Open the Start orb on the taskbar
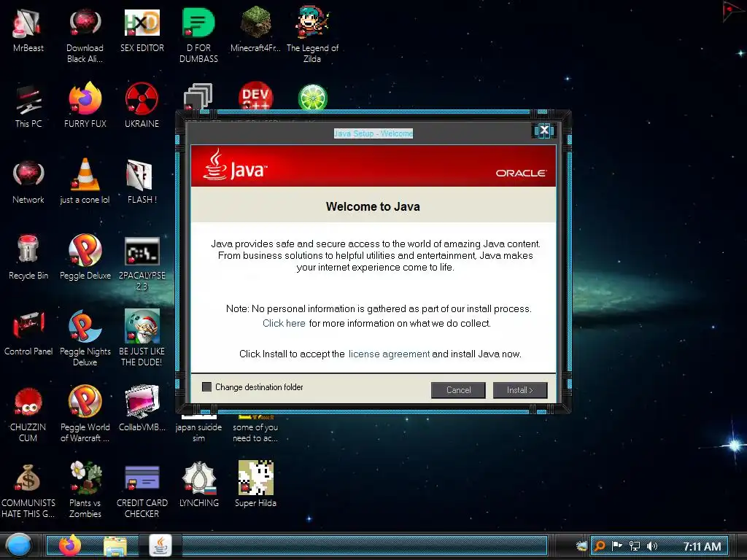The width and height of the screenshot is (747, 560). tap(18, 545)
